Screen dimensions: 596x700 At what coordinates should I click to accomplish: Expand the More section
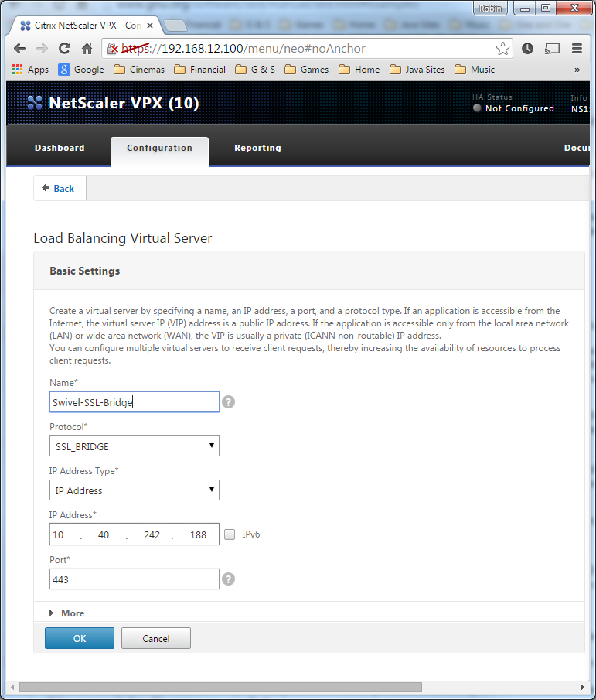67,613
